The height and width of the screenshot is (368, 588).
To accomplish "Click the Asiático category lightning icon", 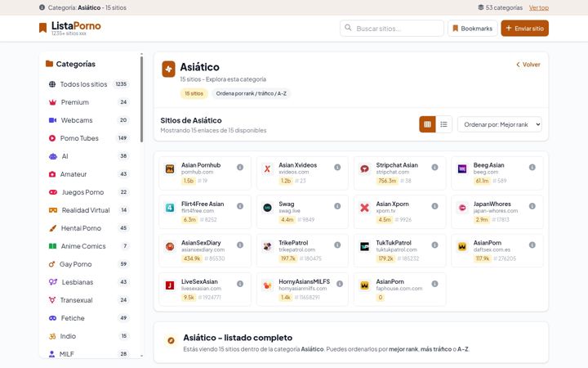I will [168, 69].
